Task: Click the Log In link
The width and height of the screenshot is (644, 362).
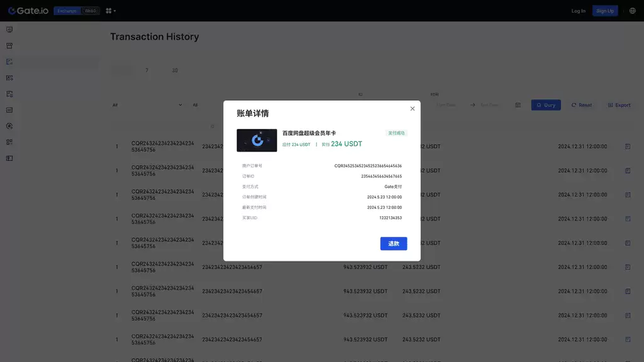Action: click(x=579, y=11)
